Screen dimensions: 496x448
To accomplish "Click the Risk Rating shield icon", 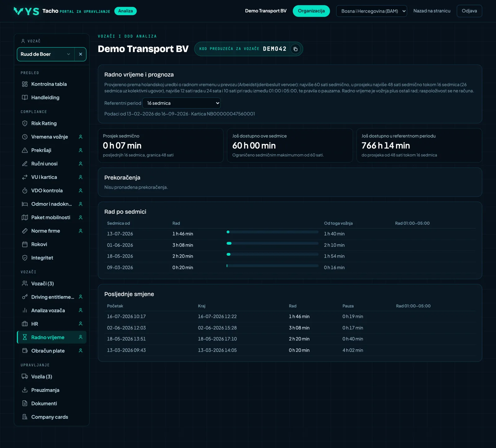I will [x=25, y=123].
